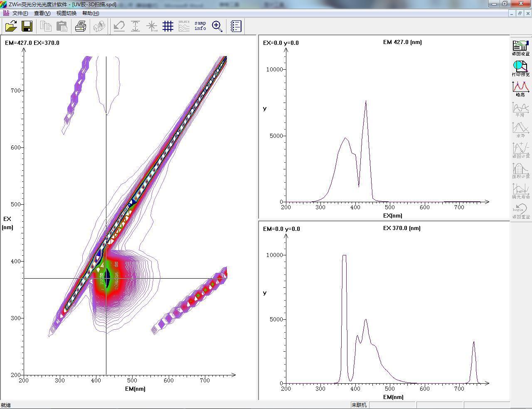Click the EM 427.0 (nm) plot title

click(x=402, y=42)
